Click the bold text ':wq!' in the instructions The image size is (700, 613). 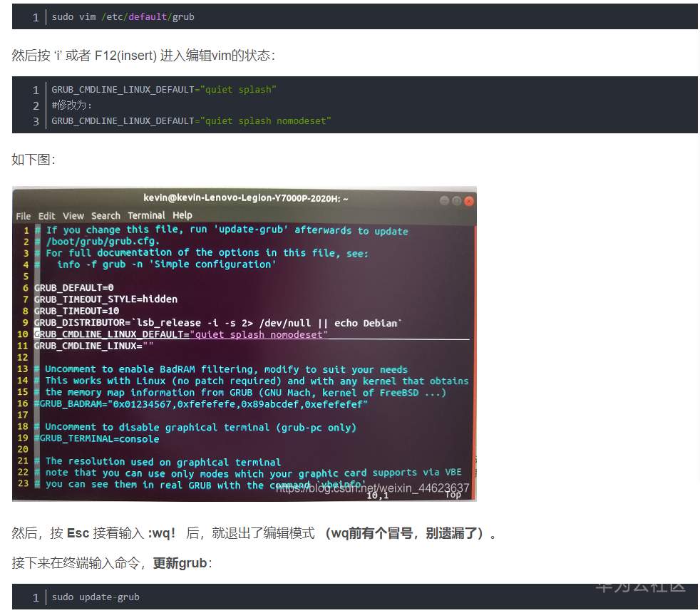pos(162,533)
